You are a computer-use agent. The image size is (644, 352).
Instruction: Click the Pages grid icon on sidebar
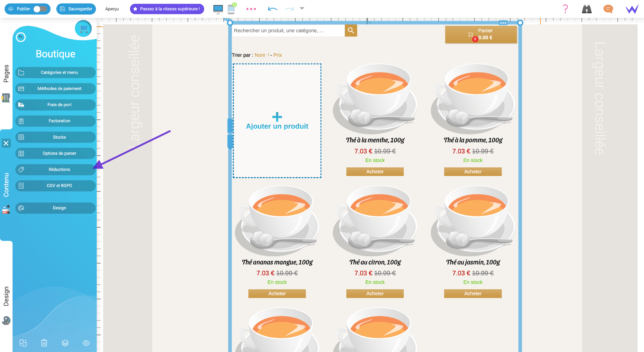click(x=6, y=97)
